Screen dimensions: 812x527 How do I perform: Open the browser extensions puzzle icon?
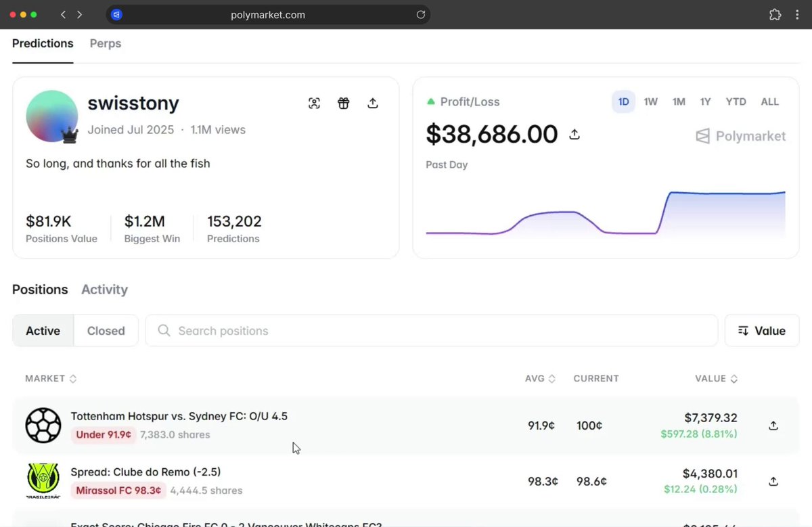point(775,14)
